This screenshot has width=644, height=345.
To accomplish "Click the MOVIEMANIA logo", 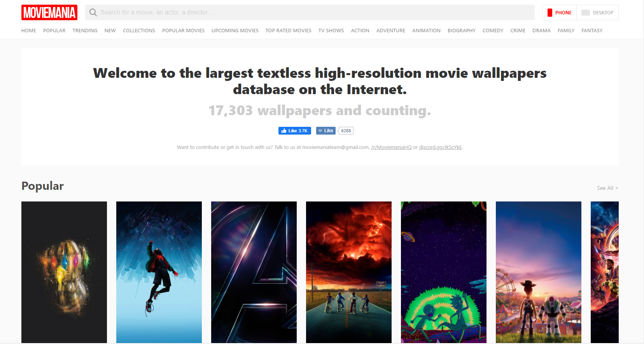I will pyautogui.click(x=49, y=12).
